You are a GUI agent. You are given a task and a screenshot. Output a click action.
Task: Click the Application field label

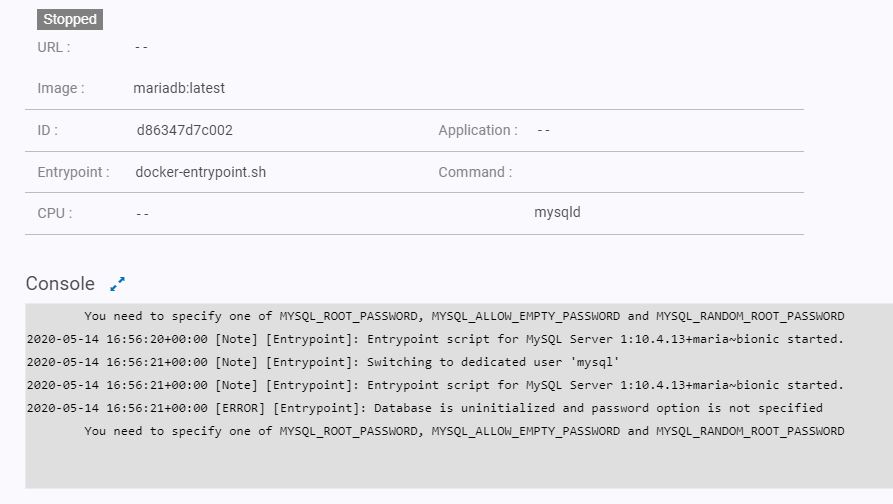pos(478,130)
